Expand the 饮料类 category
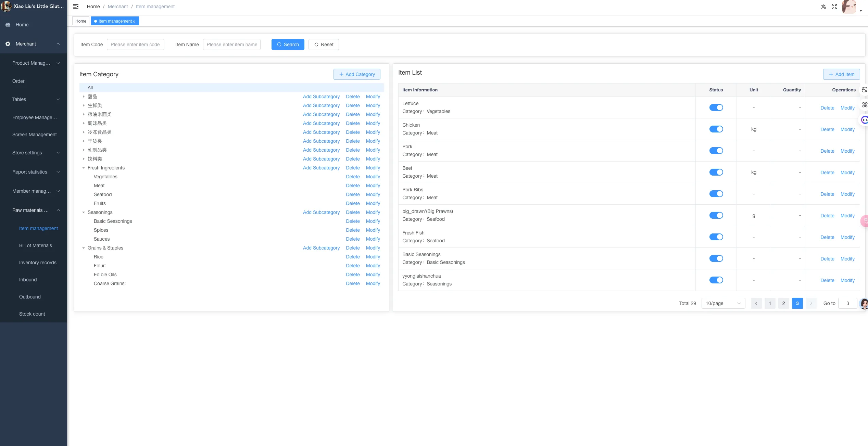The image size is (868, 446). point(83,159)
